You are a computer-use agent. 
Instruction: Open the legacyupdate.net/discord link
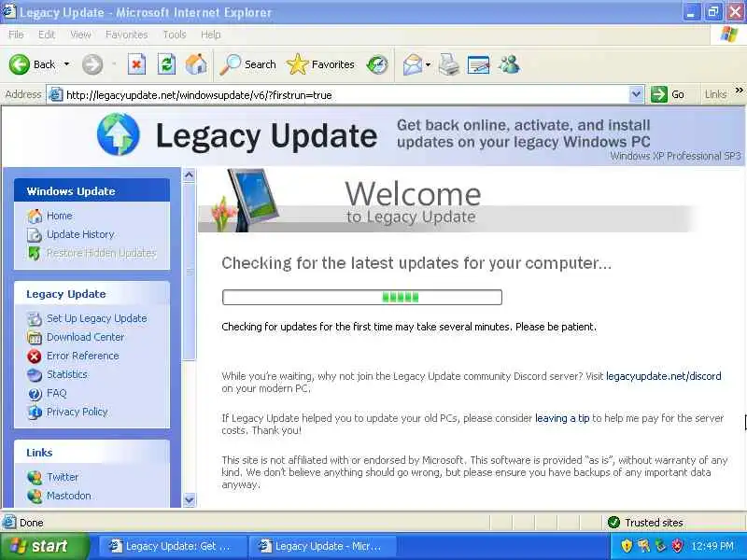point(663,376)
